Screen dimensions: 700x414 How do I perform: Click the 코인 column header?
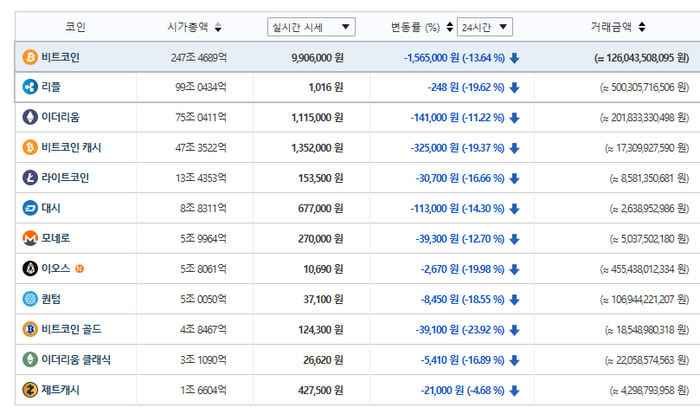[75, 27]
